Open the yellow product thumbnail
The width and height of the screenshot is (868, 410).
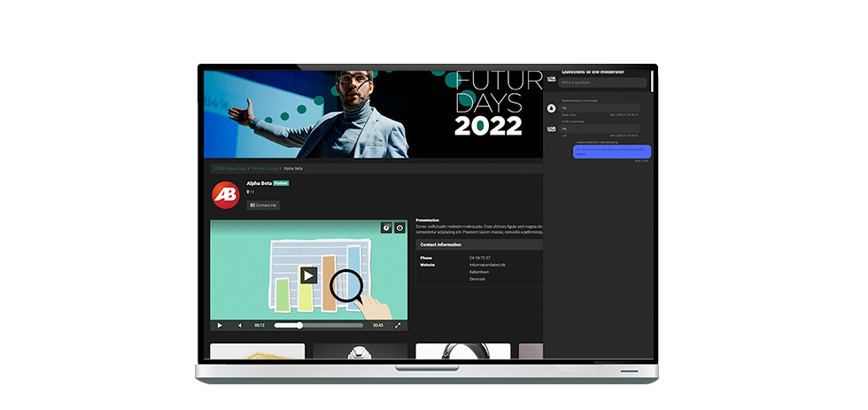(257, 352)
